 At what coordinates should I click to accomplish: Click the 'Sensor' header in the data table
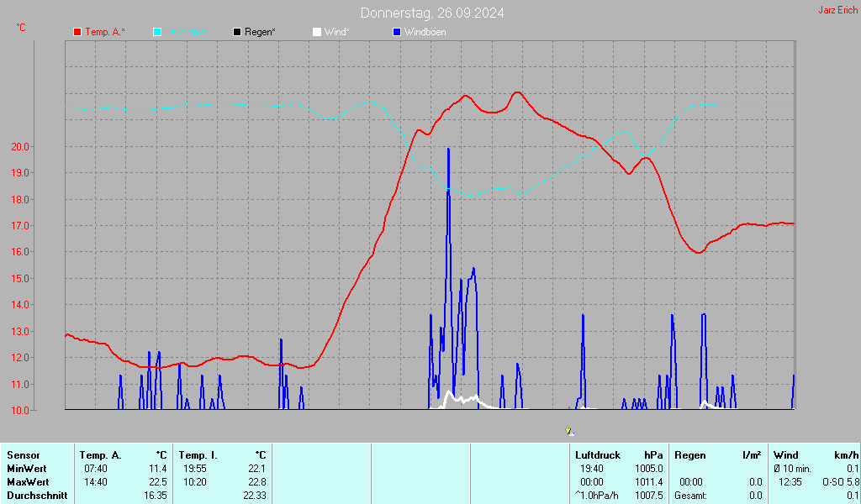[23, 455]
